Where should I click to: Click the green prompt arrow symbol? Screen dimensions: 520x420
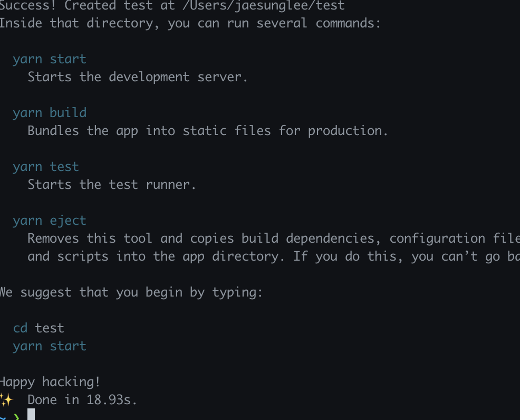tap(16, 417)
